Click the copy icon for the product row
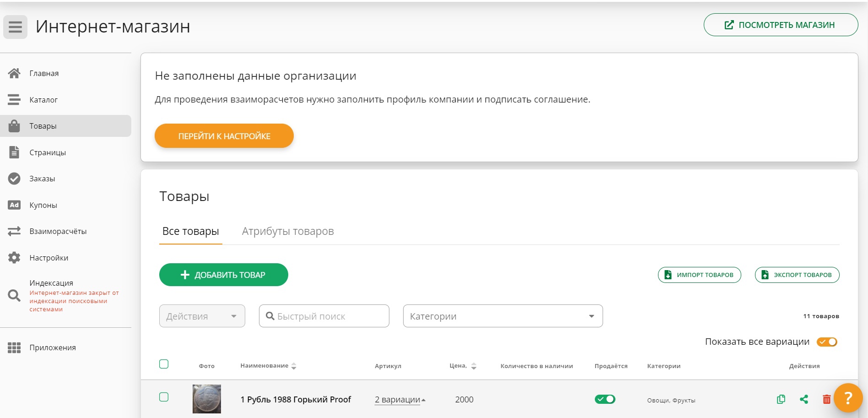Screen dimensions: 868x418 pyautogui.click(x=781, y=399)
